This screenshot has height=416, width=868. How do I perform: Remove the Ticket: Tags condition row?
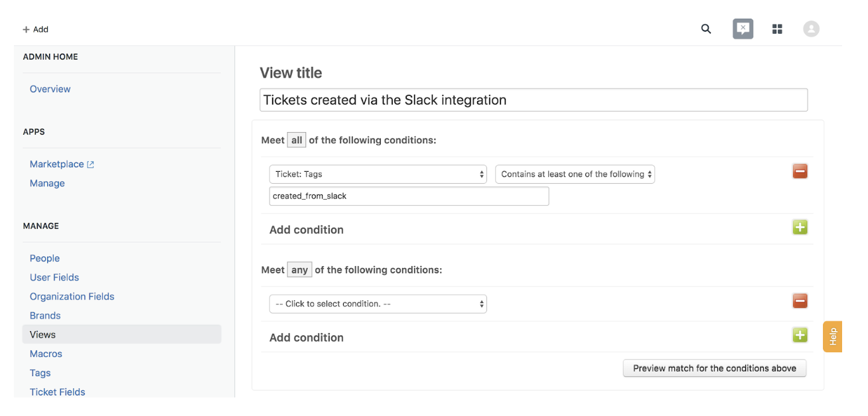click(x=800, y=172)
